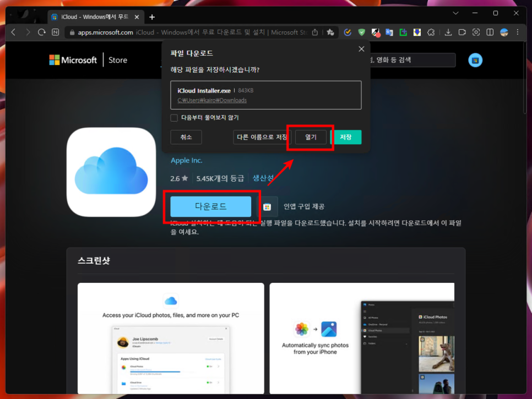
Task: Select the iCloud - Windows tab
Action: tap(96, 17)
